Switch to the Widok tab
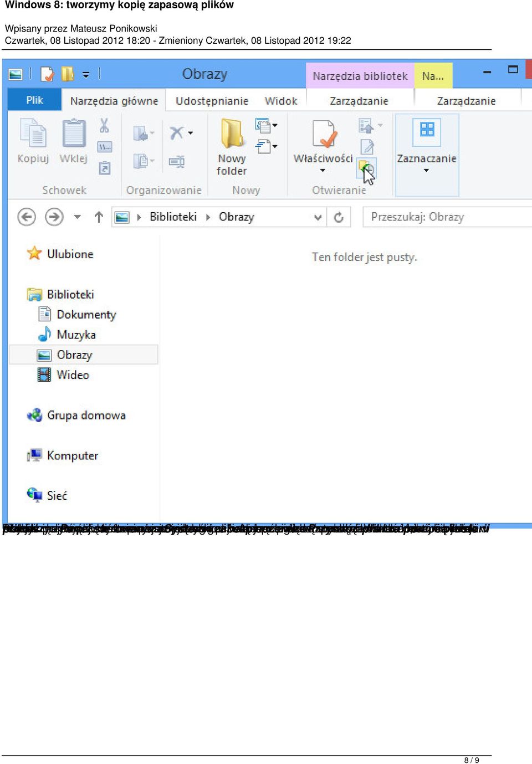This screenshot has height=764, width=532. point(281,101)
